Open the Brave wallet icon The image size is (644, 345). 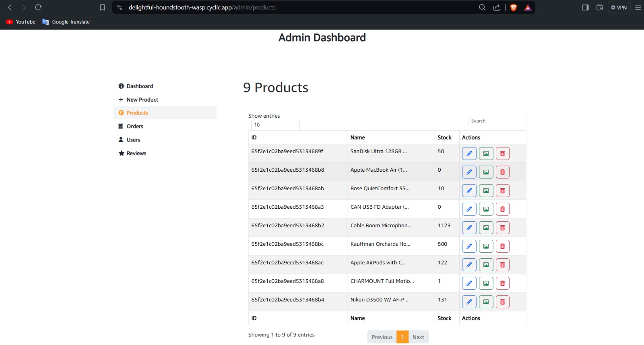[x=600, y=7]
